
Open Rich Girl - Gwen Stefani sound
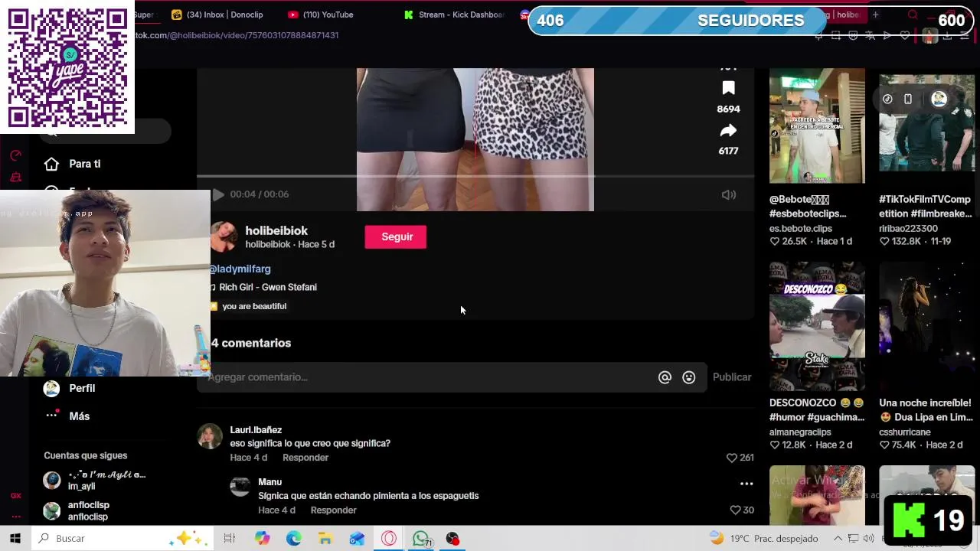pos(267,288)
